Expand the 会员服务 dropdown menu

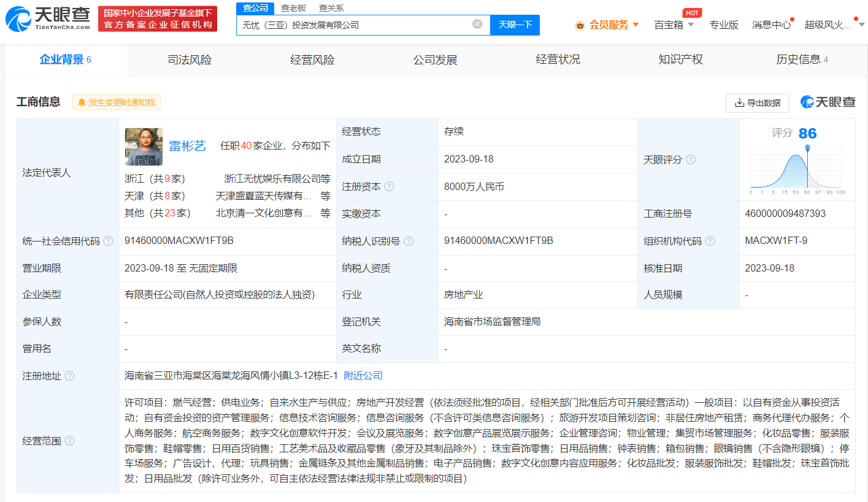607,25
